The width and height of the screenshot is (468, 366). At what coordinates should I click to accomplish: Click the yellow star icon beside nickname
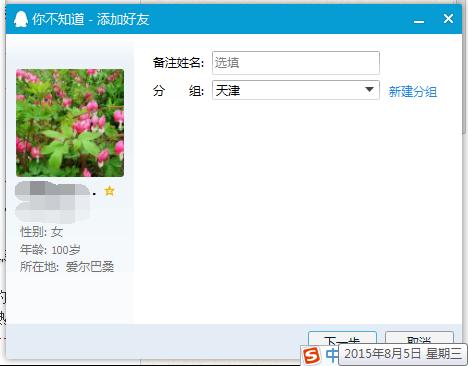[x=109, y=191]
